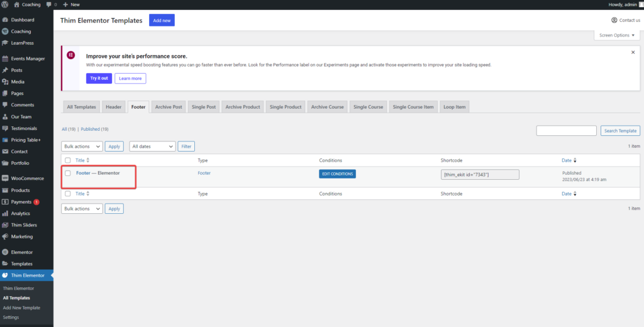Tick the select-all checkbox in table footer
The image size is (644, 327).
click(68, 194)
